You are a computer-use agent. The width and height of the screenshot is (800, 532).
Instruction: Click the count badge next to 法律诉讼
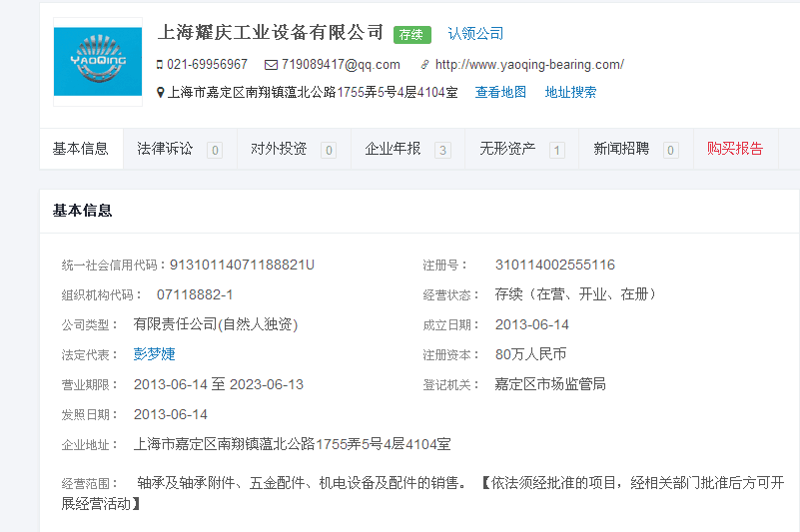tap(215, 150)
